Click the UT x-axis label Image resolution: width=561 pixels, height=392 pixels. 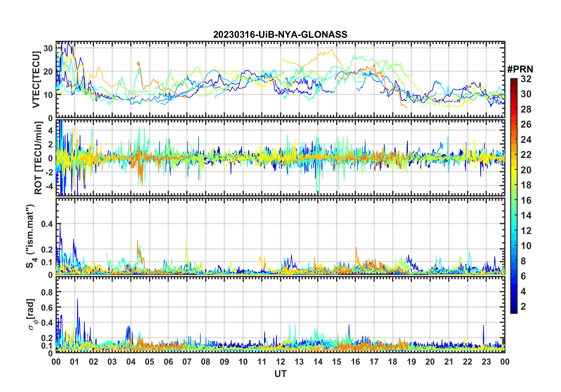(280, 374)
